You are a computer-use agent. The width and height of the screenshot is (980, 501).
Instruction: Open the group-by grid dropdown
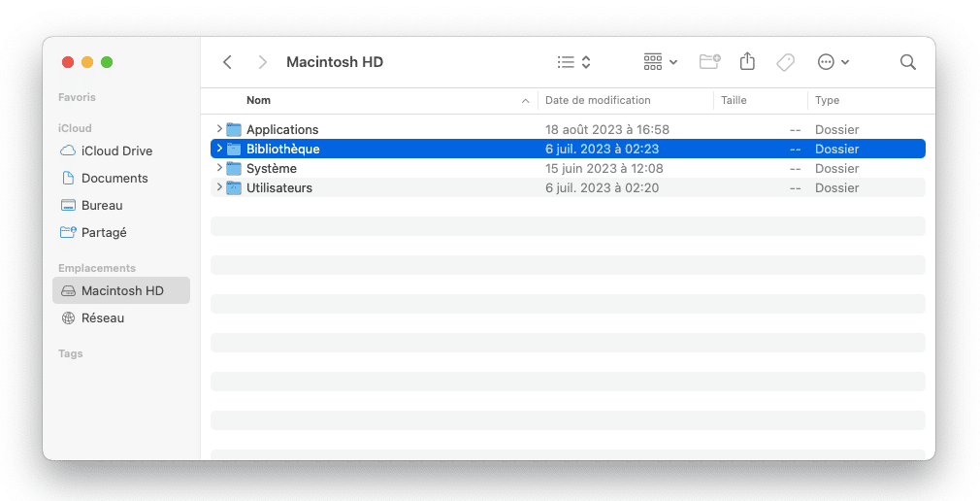[x=660, y=62]
